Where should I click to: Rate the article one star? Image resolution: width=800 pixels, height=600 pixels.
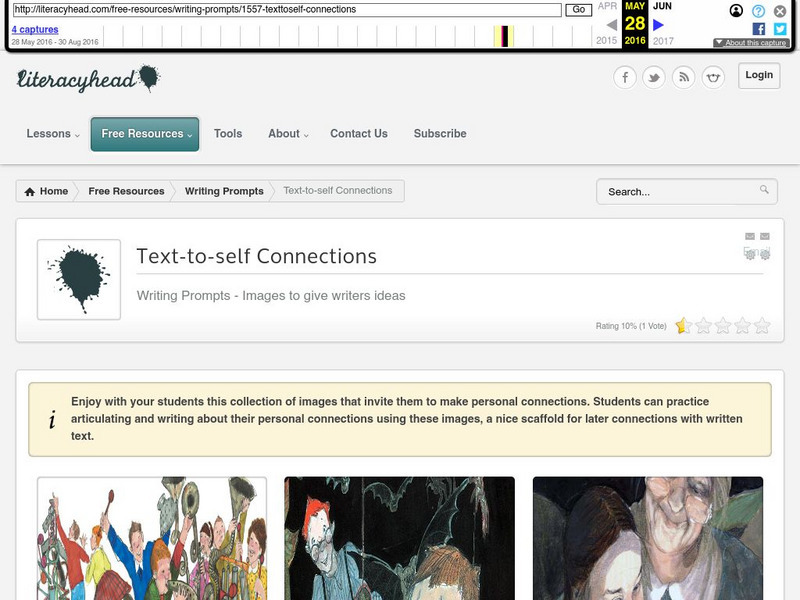tap(684, 326)
